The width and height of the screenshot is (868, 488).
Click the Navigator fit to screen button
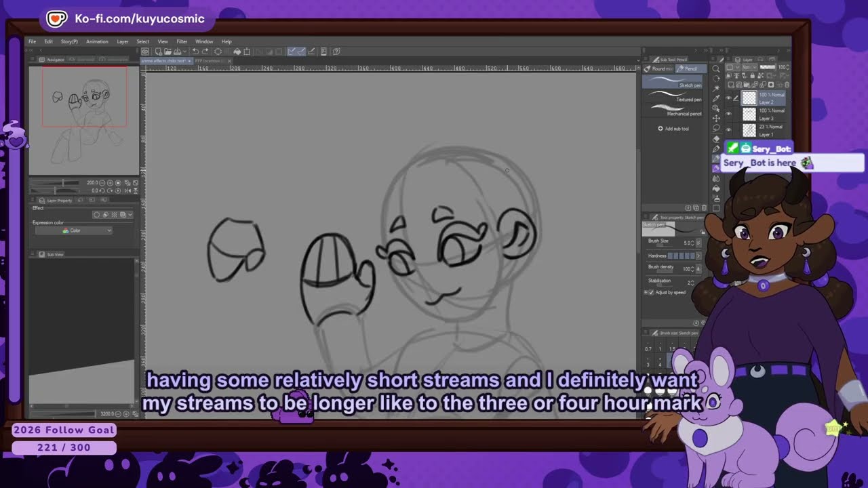point(118,183)
